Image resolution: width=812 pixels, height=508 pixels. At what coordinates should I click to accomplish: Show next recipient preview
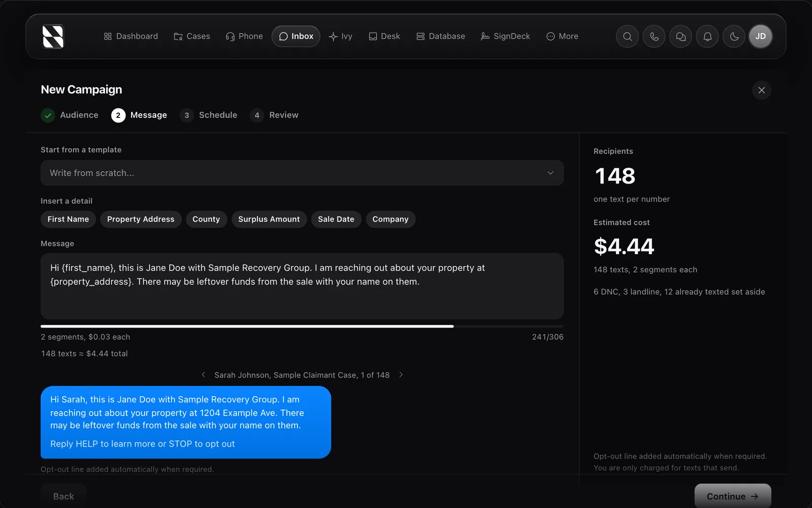click(401, 375)
